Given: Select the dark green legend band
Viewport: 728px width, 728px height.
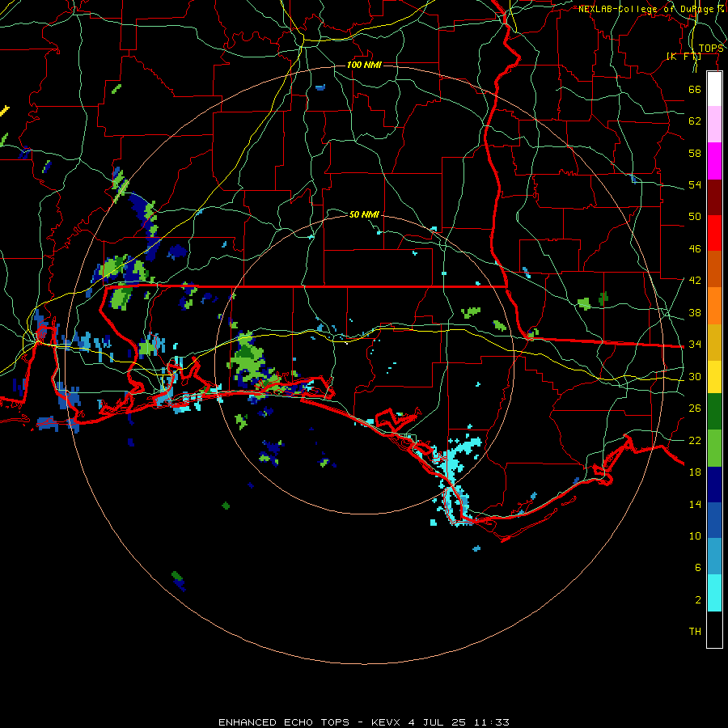Looking at the screenshot, I should coord(714,412).
